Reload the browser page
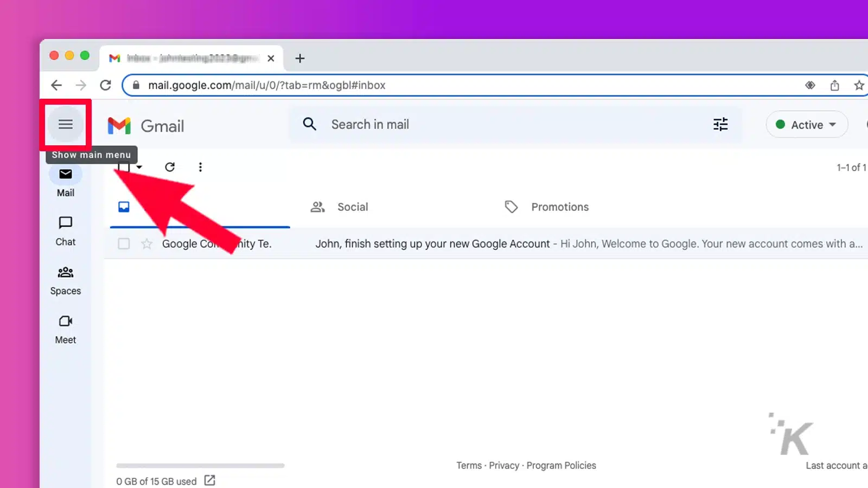 pyautogui.click(x=106, y=85)
